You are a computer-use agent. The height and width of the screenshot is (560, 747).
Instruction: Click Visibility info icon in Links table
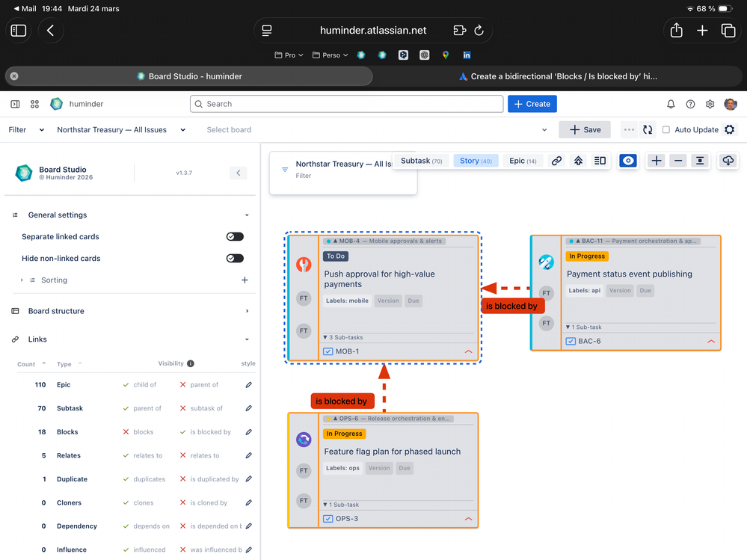click(191, 363)
